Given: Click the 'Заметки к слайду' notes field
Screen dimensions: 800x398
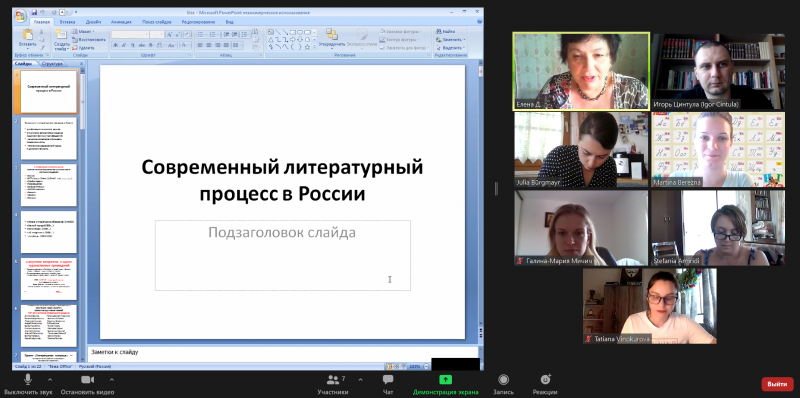Looking at the screenshot, I should click(283, 354).
